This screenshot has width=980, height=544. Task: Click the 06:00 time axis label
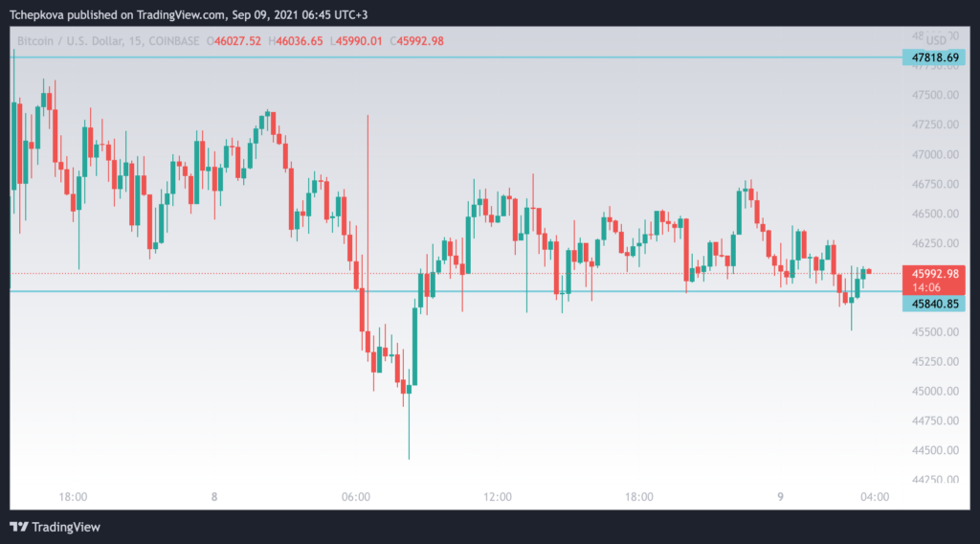pos(356,497)
